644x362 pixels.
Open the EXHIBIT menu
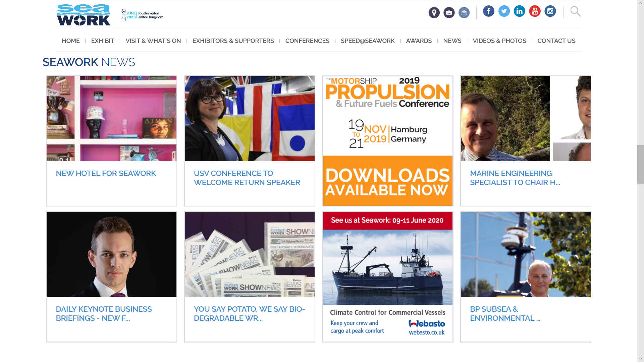103,41
